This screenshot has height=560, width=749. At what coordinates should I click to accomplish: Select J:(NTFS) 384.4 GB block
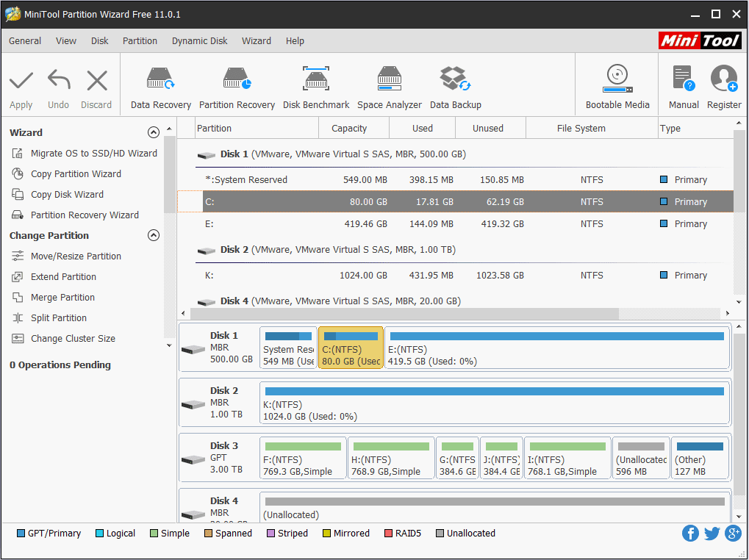click(x=501, y=457)
